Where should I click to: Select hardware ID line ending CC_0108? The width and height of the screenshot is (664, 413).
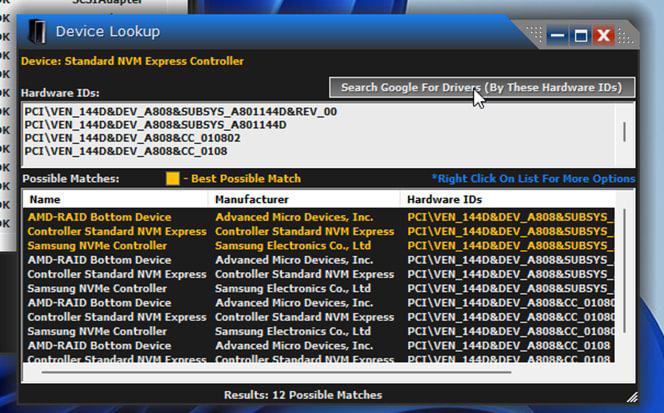pos(126,151)
